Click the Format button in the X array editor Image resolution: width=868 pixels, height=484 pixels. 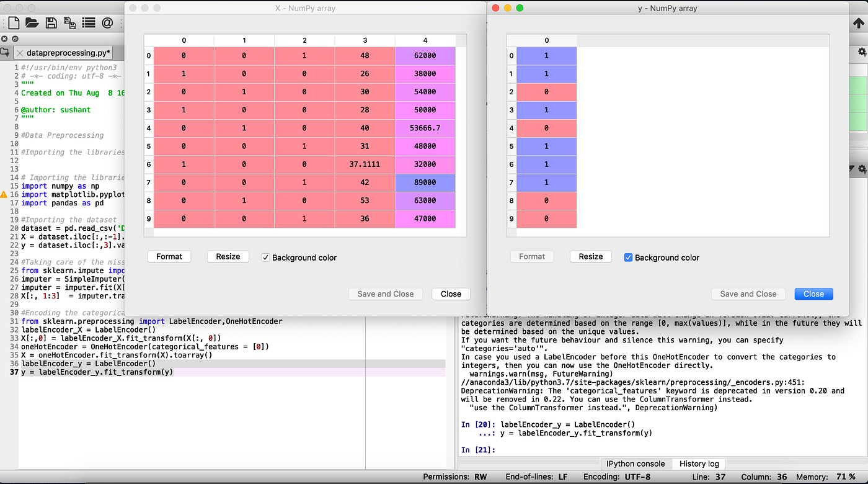[169, 256]
